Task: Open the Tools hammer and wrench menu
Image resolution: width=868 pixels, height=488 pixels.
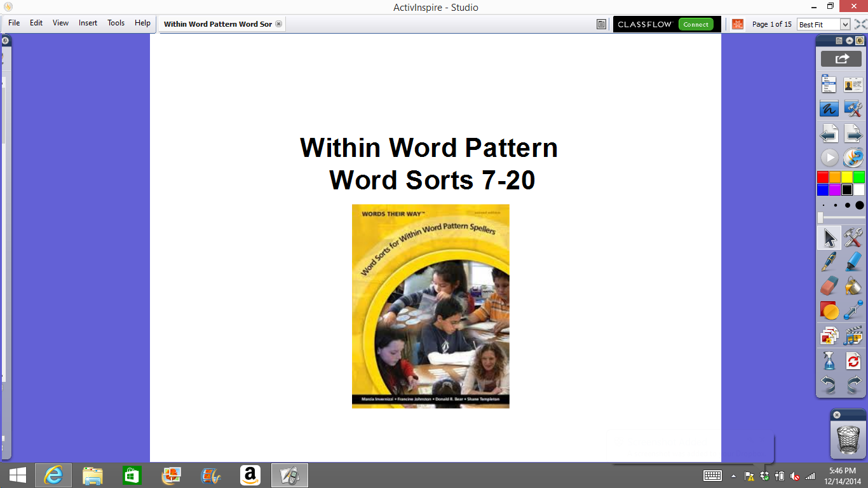Action: [853, 238]
